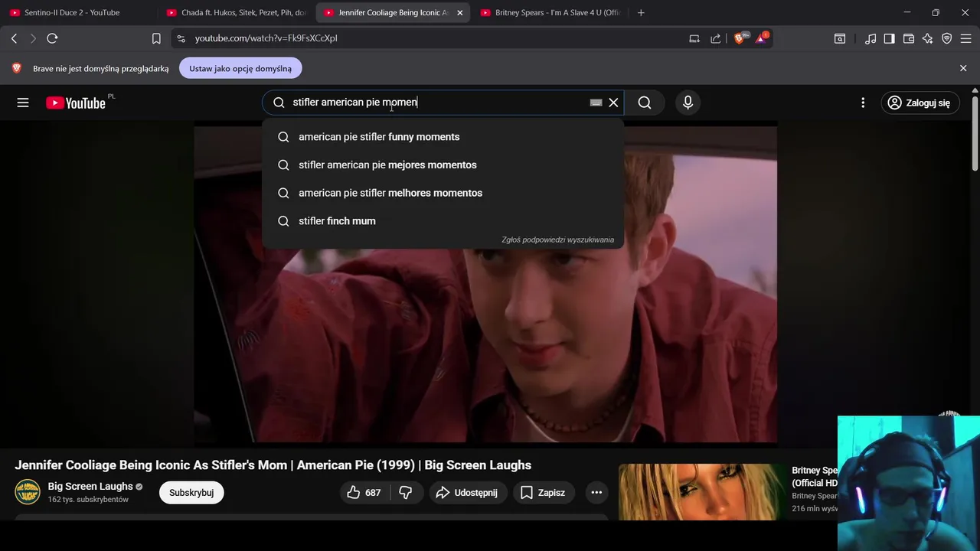Open search tabs toolbar icon

pos(840,38)
